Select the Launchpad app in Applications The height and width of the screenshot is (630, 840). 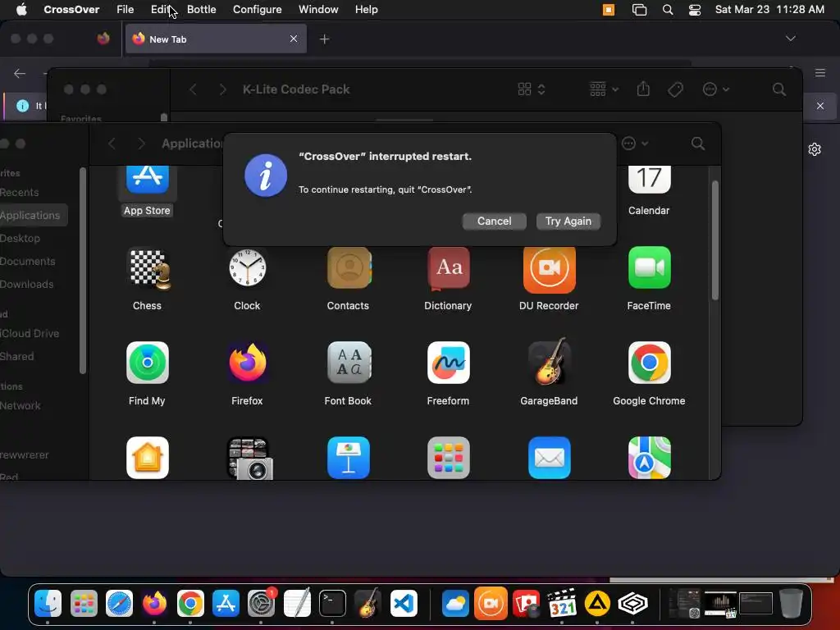(449, 458)
